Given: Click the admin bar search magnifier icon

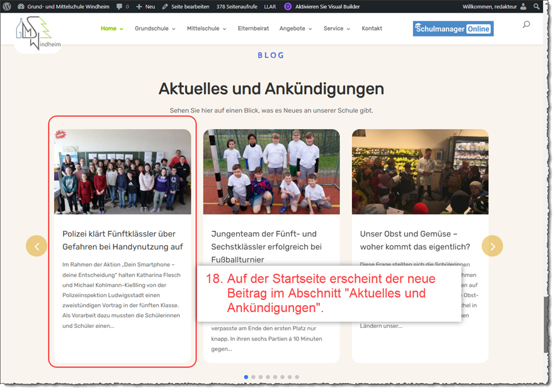Looking at the screenshot, I should tap(536, 6).
